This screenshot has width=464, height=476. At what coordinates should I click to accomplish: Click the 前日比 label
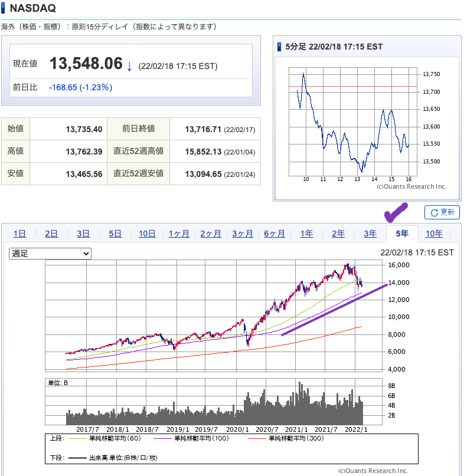tap(25, 87)
